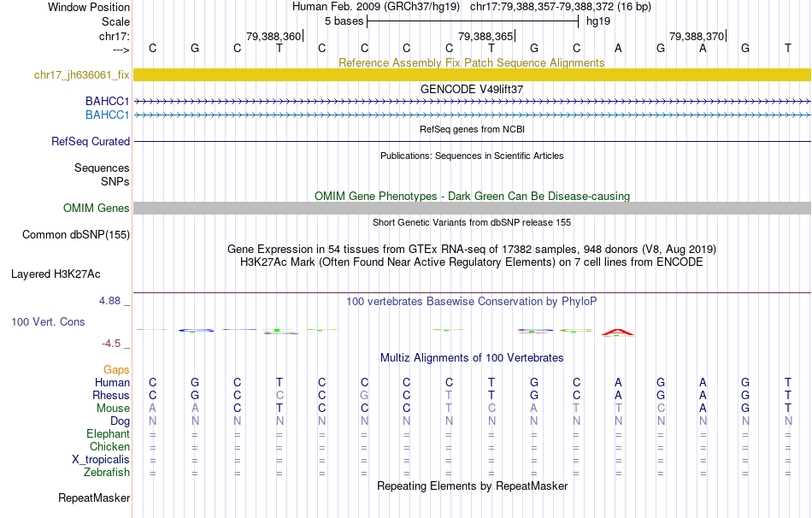
Task: Click the chr17:79,388,357-79,388,372 coordinate text
Action: click(542, 7)
